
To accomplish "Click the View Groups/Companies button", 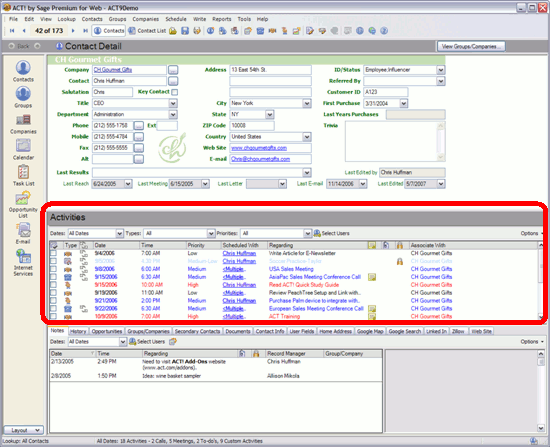I will [471, 46].
